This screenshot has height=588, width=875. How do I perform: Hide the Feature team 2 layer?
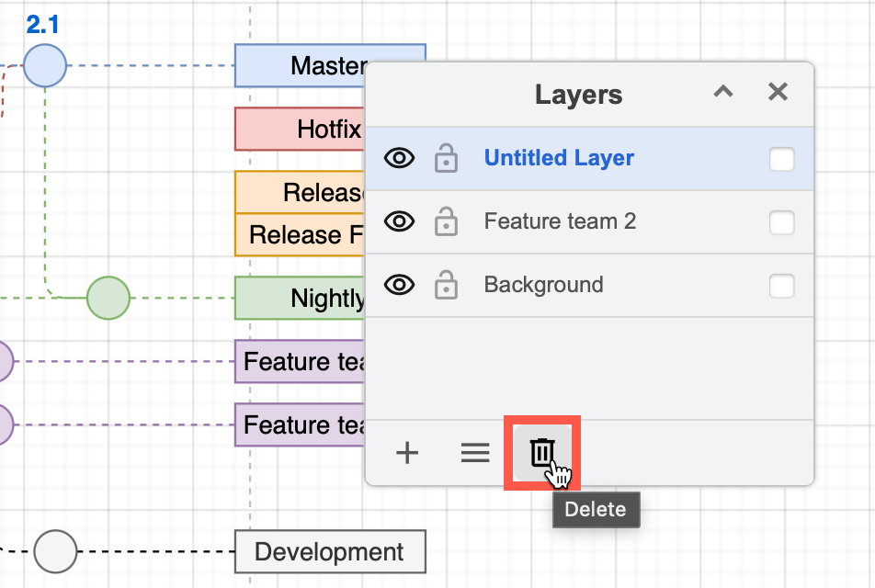399,221
